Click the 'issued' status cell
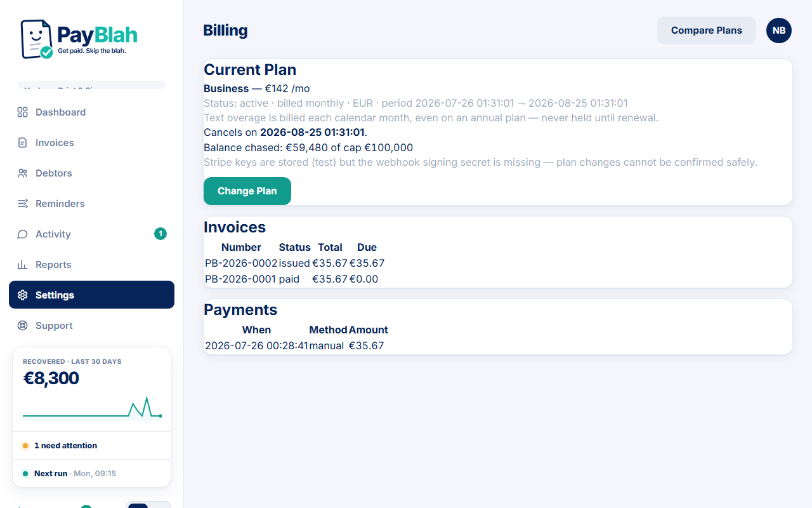 294,263
